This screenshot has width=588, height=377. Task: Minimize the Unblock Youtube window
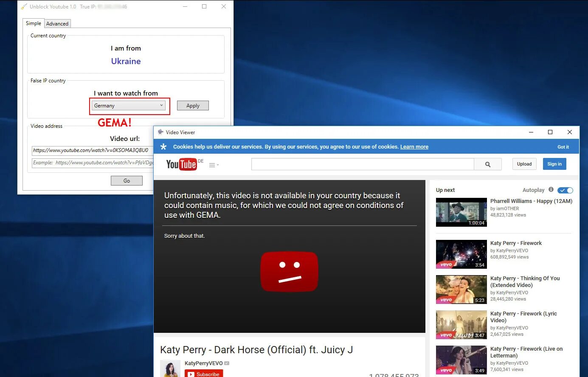[185, 6]
